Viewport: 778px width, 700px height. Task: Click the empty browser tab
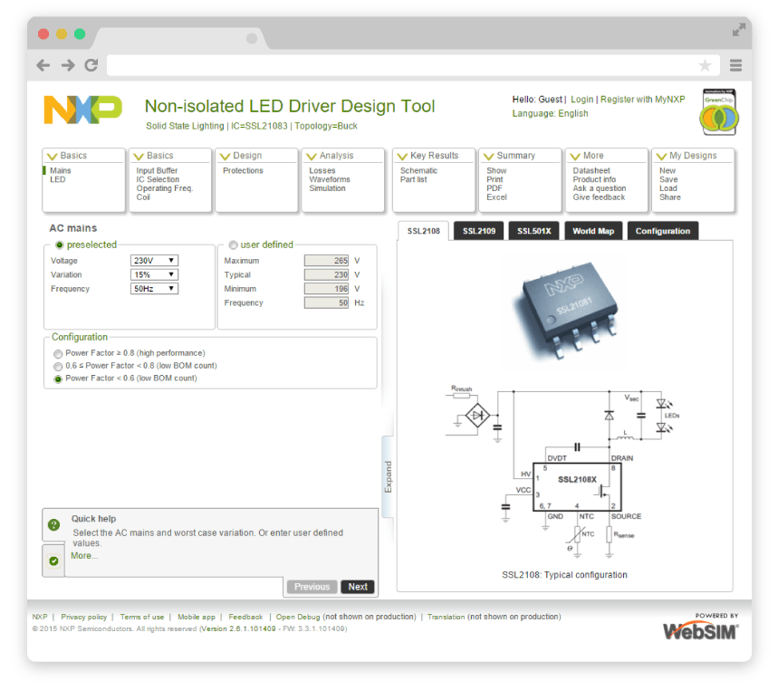click(181, 38)
